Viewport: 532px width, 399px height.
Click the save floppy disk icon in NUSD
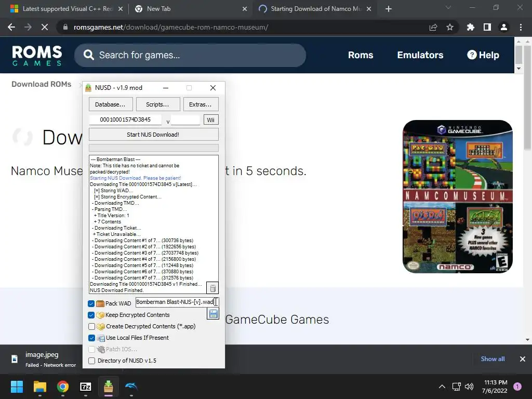pos(213,314)
